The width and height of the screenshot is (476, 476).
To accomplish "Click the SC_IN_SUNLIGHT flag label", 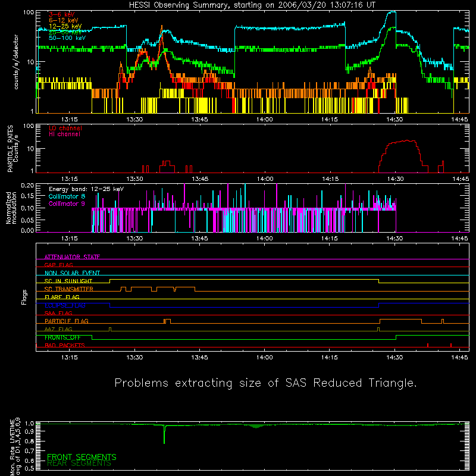I will click(68, 281).
